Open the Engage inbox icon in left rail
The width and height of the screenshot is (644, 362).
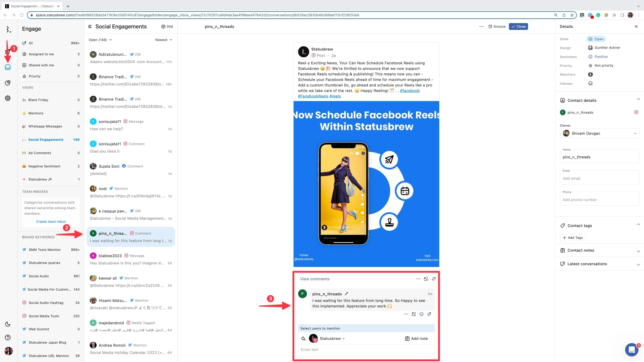point(8,67)
